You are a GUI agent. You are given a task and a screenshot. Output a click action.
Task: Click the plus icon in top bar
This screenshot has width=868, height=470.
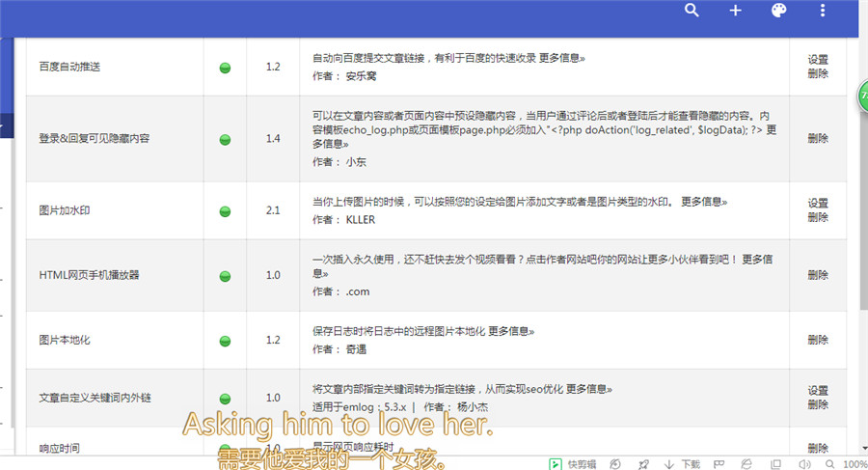(x=735, y=11)
